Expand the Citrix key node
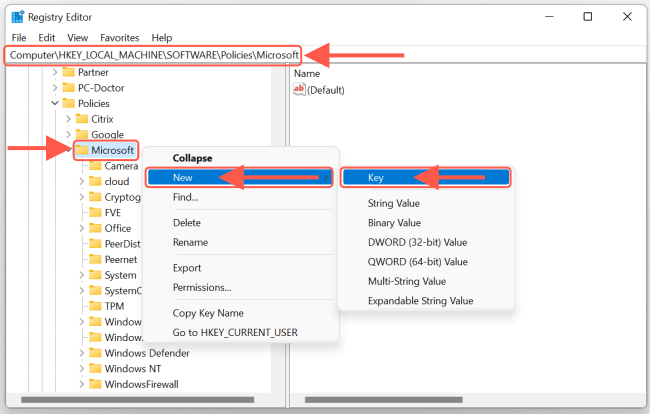The image size is (650, 414). [68, 119]
